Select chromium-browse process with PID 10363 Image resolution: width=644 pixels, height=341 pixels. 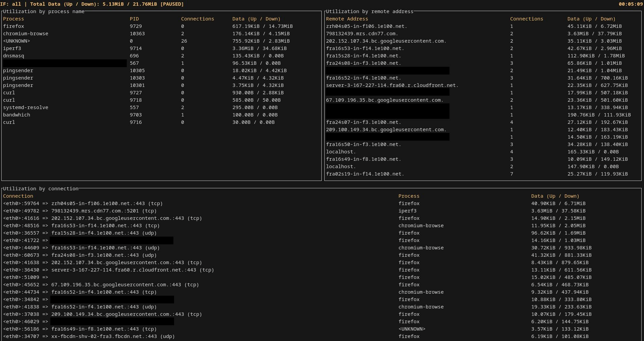pos(25,34)
